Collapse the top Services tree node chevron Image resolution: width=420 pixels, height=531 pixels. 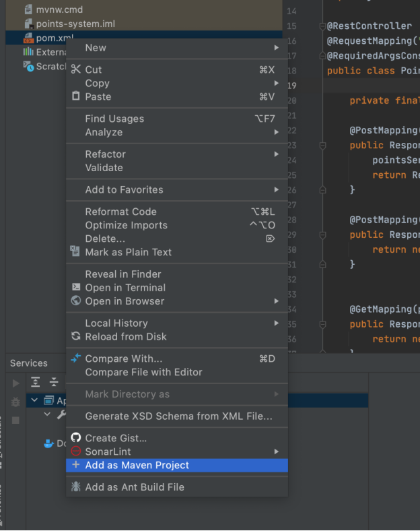tap(34, 400)
